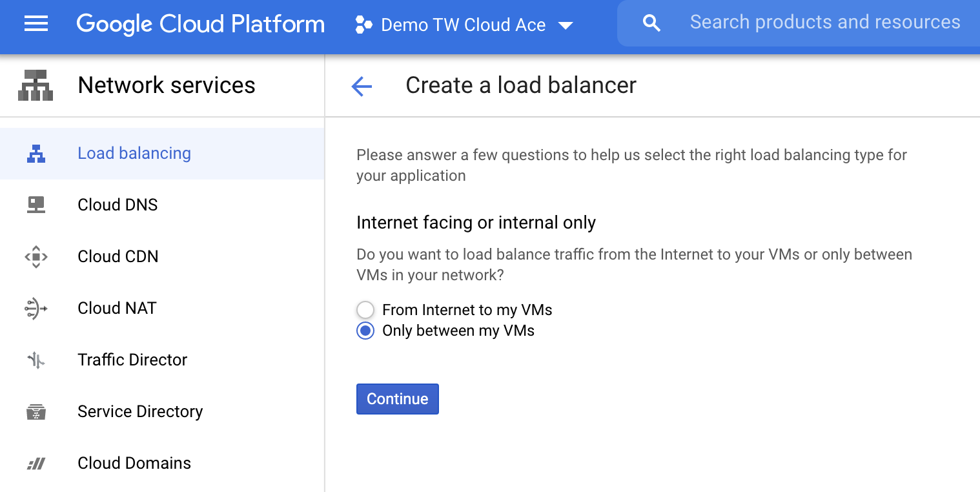The width and height of the screenshot is (980, 492).
Task: Click the Continue button
Action: (397, 398)
